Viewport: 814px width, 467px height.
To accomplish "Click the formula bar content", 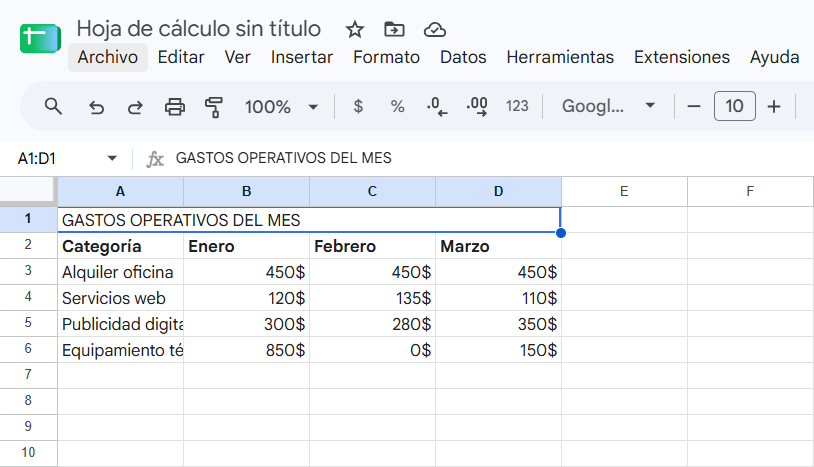I will coord(283,158).
